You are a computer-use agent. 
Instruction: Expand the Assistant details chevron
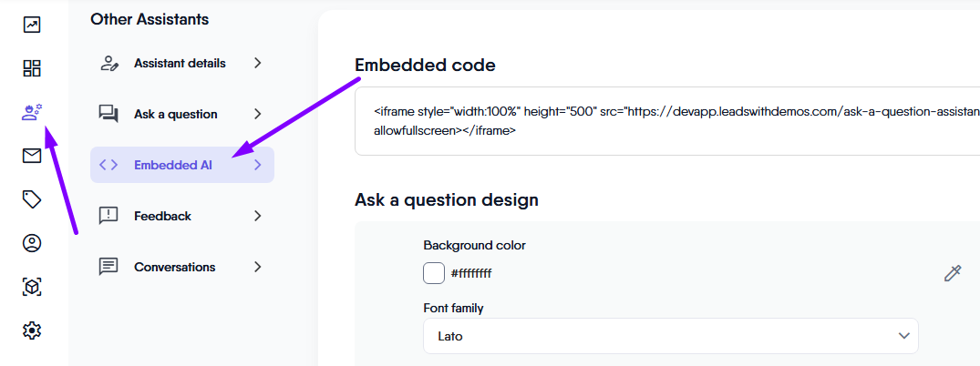pyautogui.click(x=258, y=63)
